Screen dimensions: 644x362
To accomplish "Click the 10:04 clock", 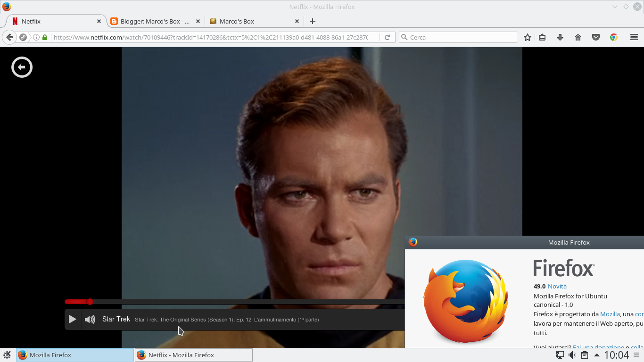I will point(617,355).
